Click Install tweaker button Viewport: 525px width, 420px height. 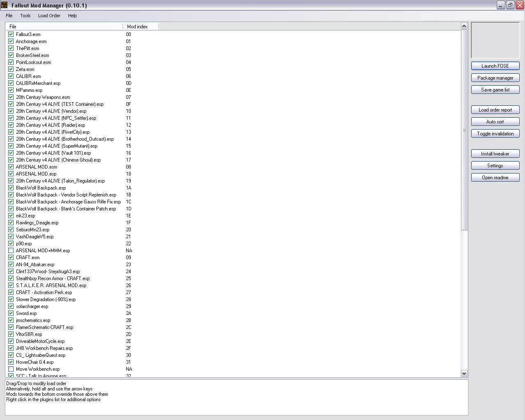[x=495, y=154]
